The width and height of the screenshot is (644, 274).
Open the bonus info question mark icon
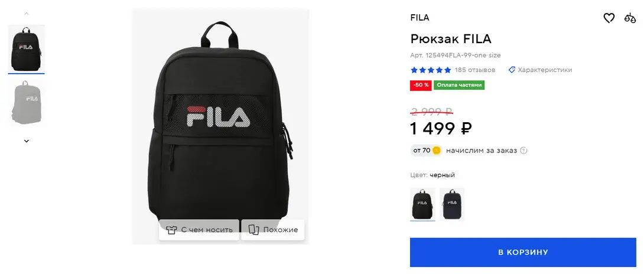pyautogui.click(x=523, y=151)
